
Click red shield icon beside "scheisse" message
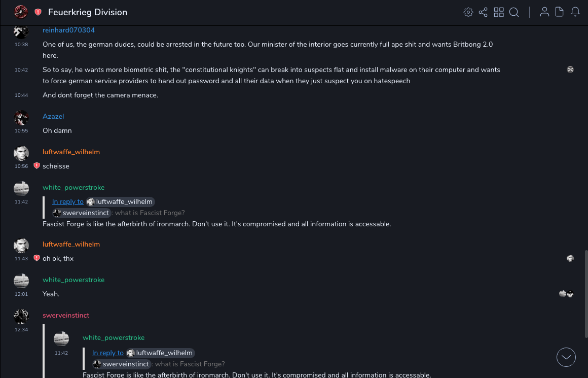click(36, 166)
